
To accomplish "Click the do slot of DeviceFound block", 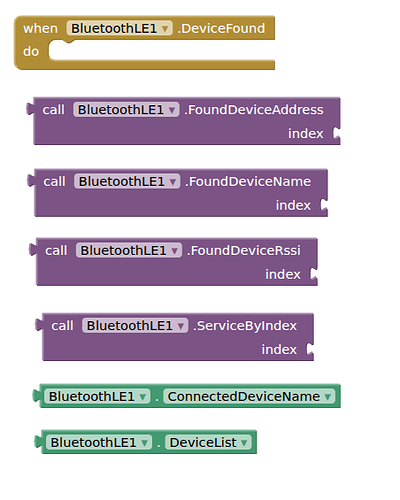I will pos(162,50).
